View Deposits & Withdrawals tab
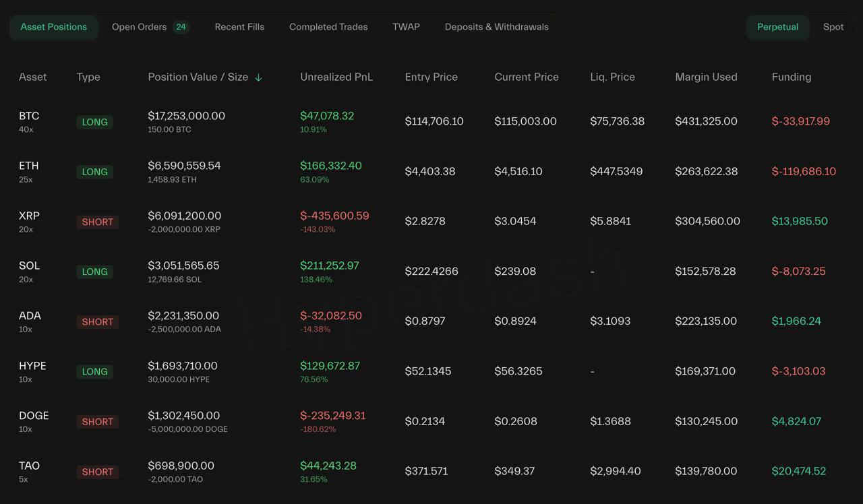 click(497, 27)
